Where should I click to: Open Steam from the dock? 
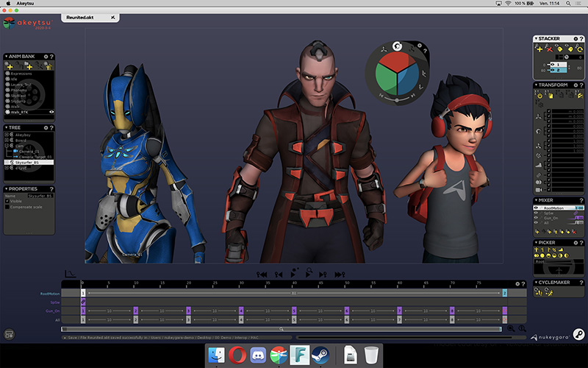(x=320, y=355)
